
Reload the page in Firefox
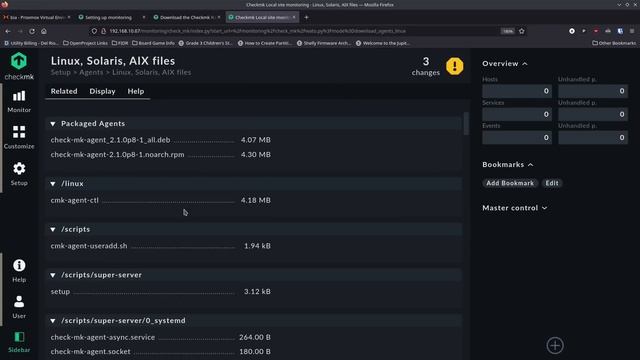point(32,31)
